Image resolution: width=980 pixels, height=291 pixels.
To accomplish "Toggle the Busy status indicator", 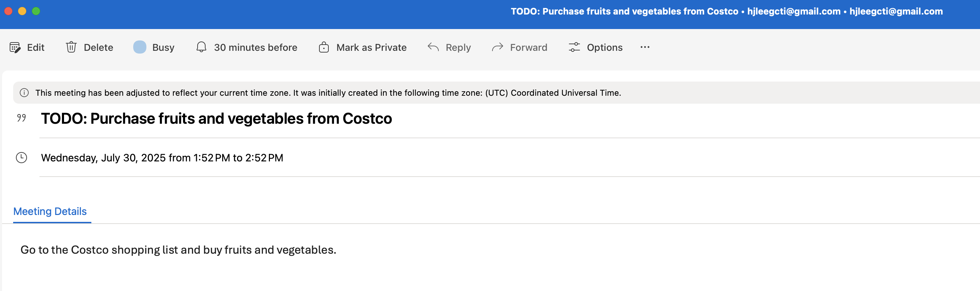I will pos(139,47).
